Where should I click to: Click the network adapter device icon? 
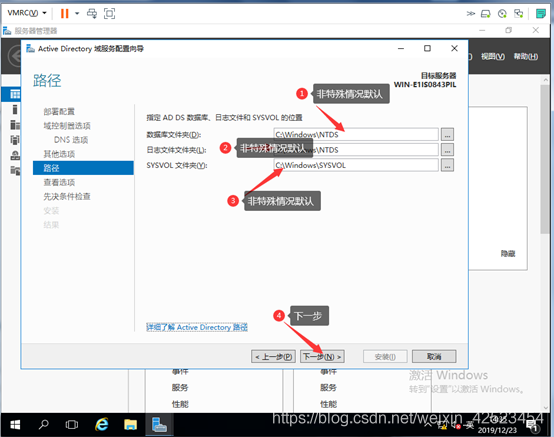tap(518, 14)
